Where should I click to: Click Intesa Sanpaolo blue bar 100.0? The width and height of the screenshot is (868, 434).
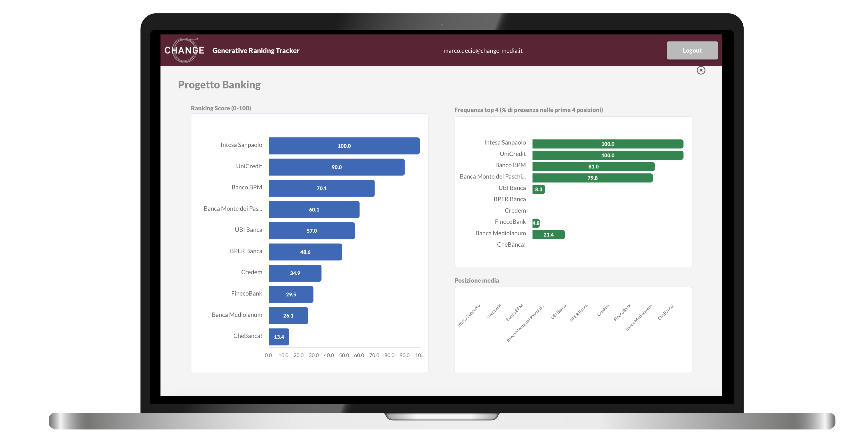(x=344, y=146)
